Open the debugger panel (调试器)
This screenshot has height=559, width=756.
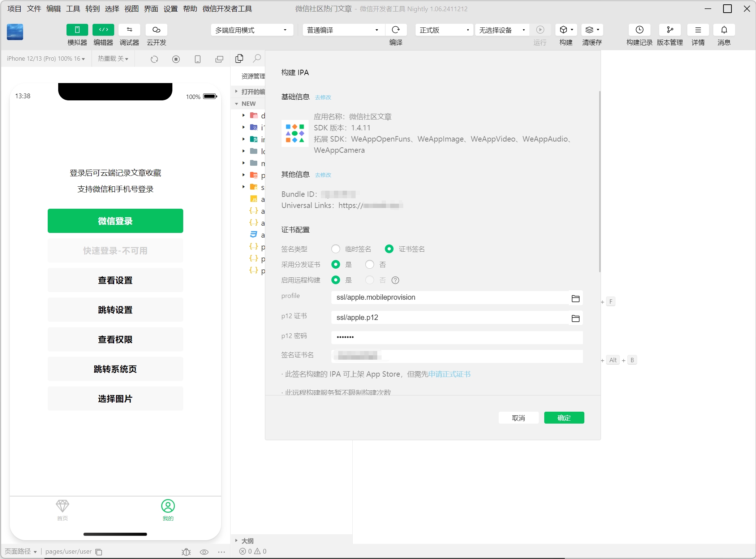(129, 30)
